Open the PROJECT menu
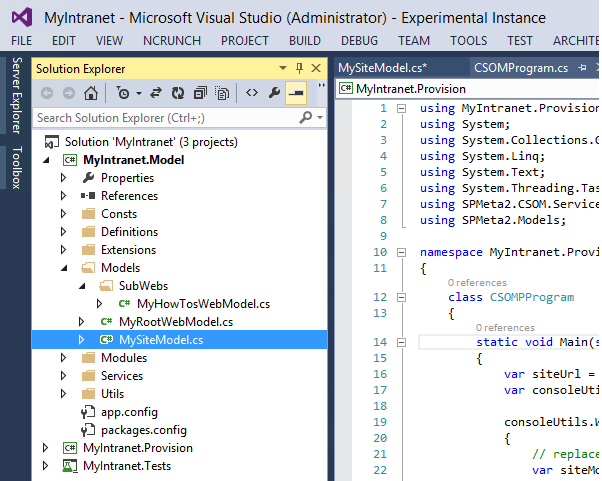Viewport: 602px width, 481px height. [245, 40]
